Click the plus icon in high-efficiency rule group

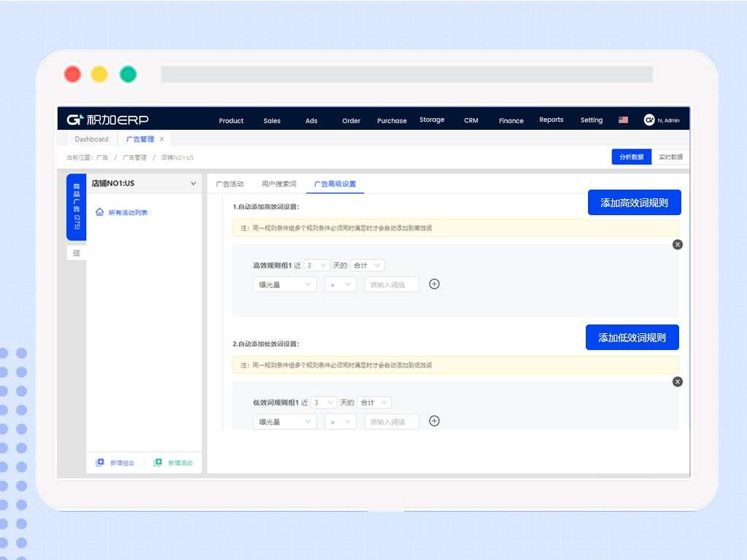point(434,284)
